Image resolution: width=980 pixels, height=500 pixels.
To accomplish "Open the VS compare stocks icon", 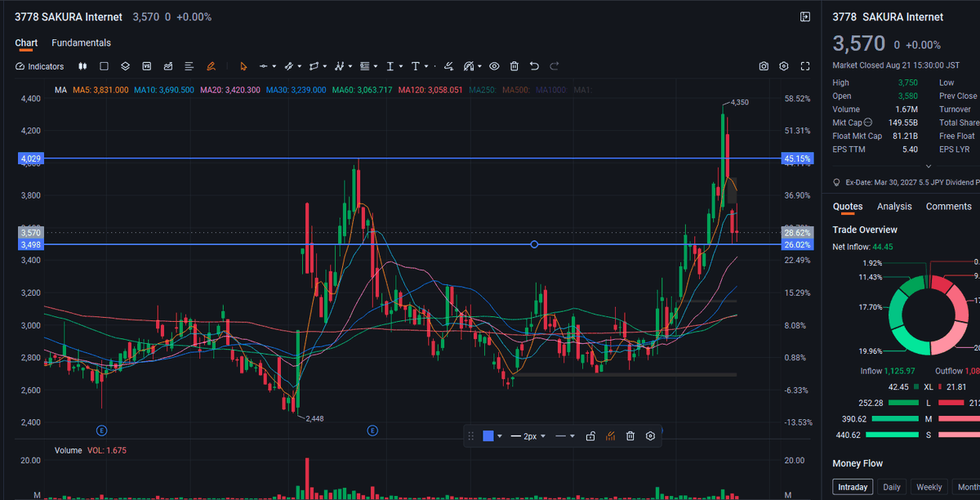I will click(147, 66).
